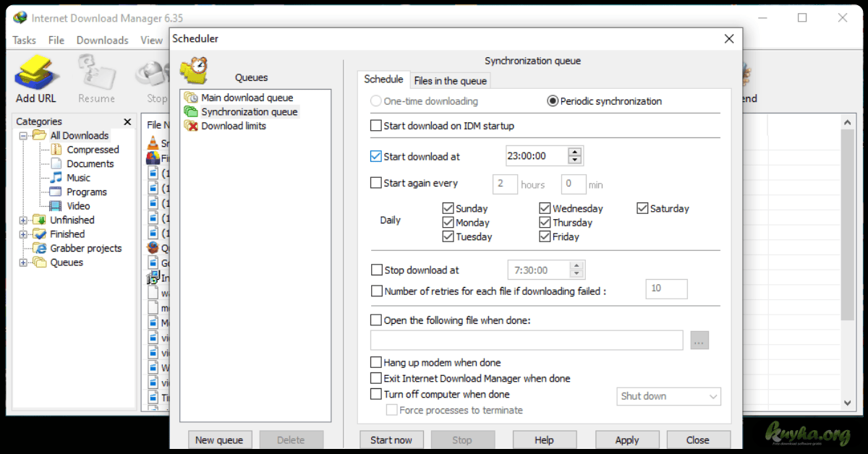Select the Main download queue icon

[191, 98]
